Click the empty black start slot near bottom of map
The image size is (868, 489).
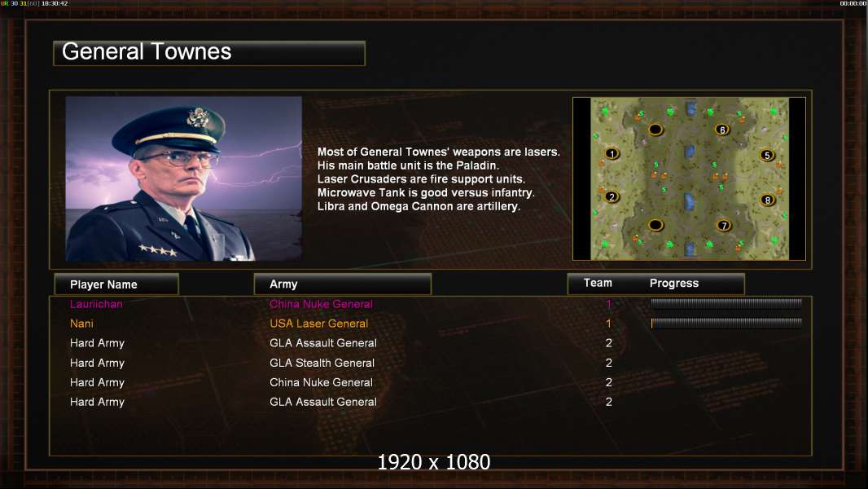(655, 225)
